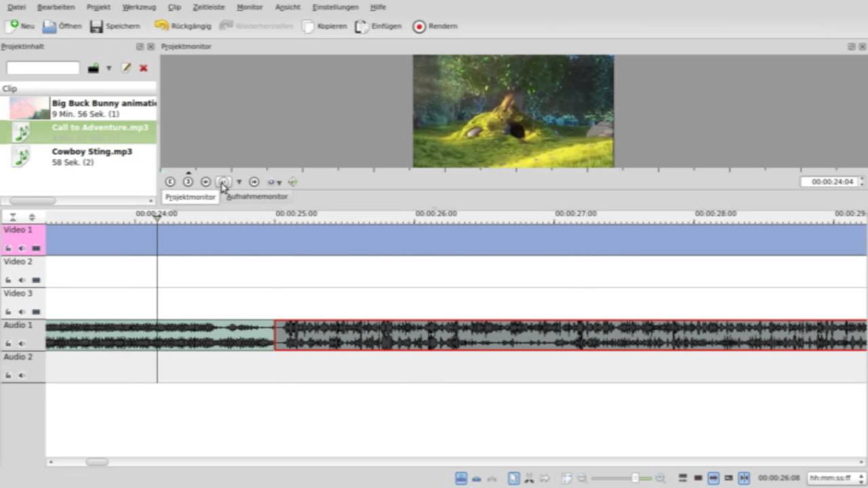Hide video on the Video 3 track
This screenshot has height=488, width=868.
[x=36, y=312]
